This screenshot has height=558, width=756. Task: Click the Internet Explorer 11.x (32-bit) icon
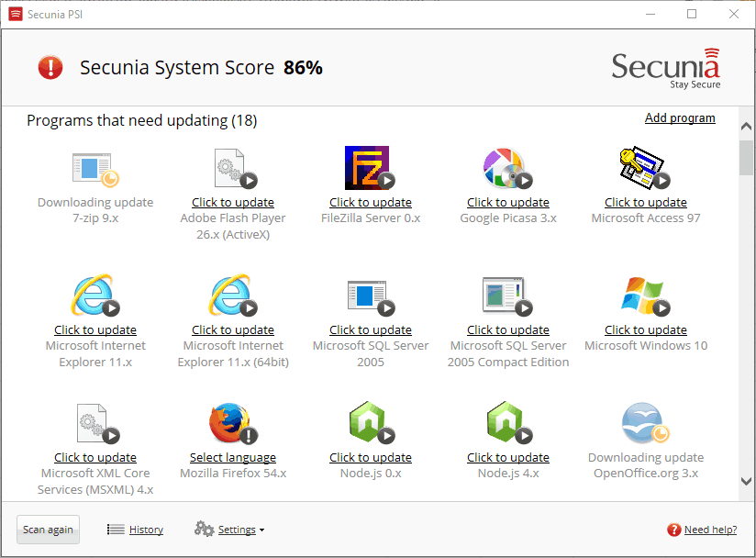click(95, 296)
